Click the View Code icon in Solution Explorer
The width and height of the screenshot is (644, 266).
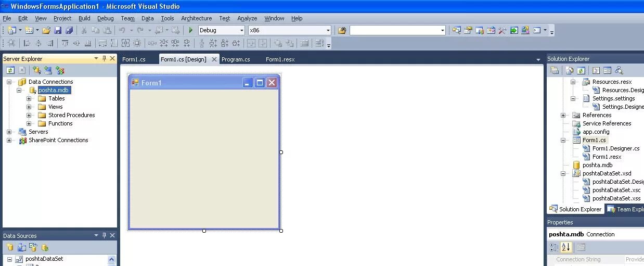pos(596,70)
